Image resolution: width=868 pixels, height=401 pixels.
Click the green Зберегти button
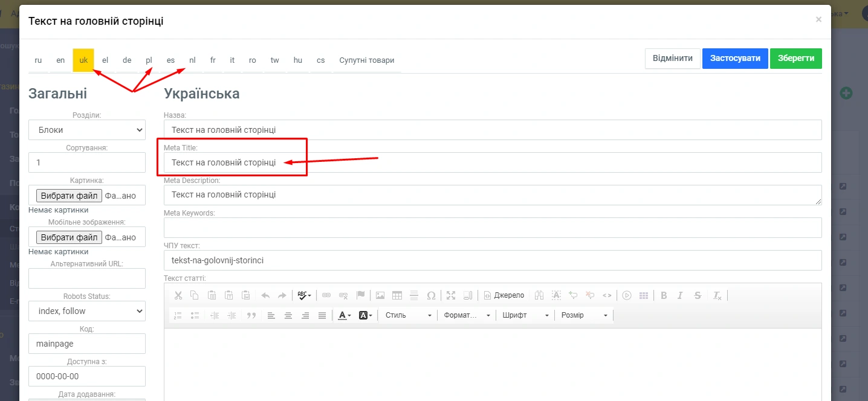[x=795, y=59]
